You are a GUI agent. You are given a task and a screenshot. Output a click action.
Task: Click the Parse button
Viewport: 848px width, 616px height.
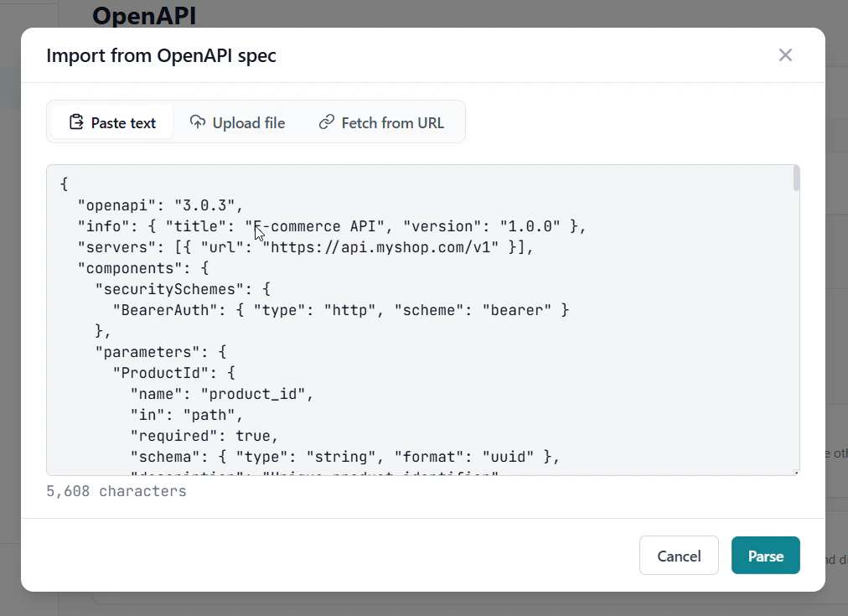pos(765,556)
